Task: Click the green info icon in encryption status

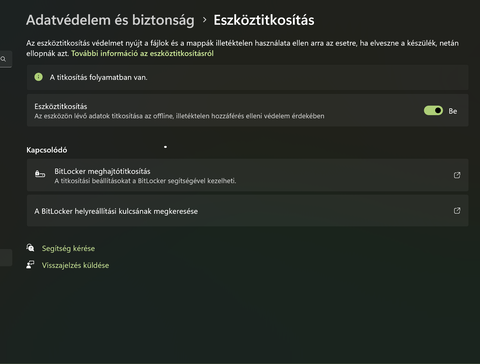Action: pos(39,77)
